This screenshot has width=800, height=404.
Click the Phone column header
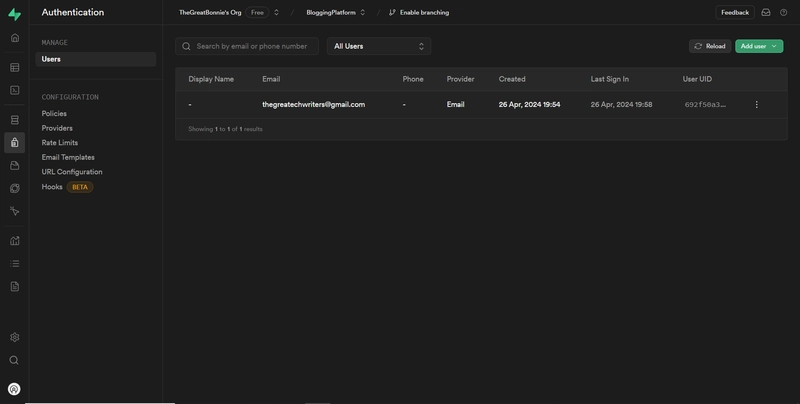tap(413, 79)
